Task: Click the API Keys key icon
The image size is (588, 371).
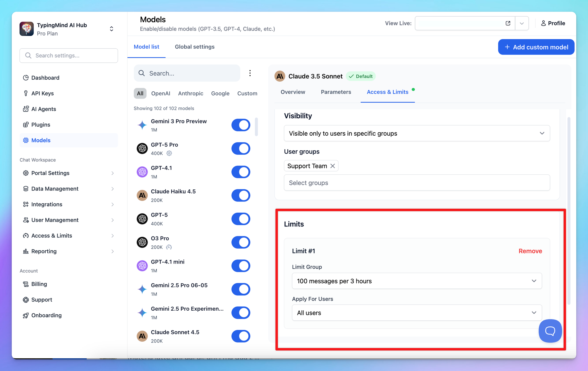Action: coord(26,93)
